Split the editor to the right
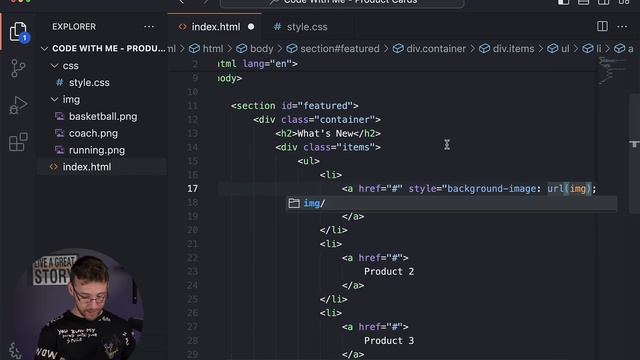This screenshot has width=640, height=360. (602, 27)
